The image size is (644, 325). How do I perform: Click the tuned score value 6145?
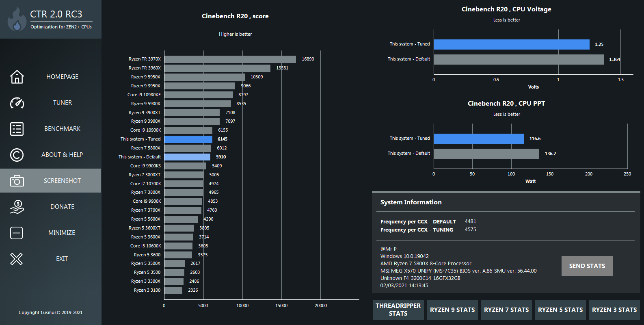click(223, 139)
